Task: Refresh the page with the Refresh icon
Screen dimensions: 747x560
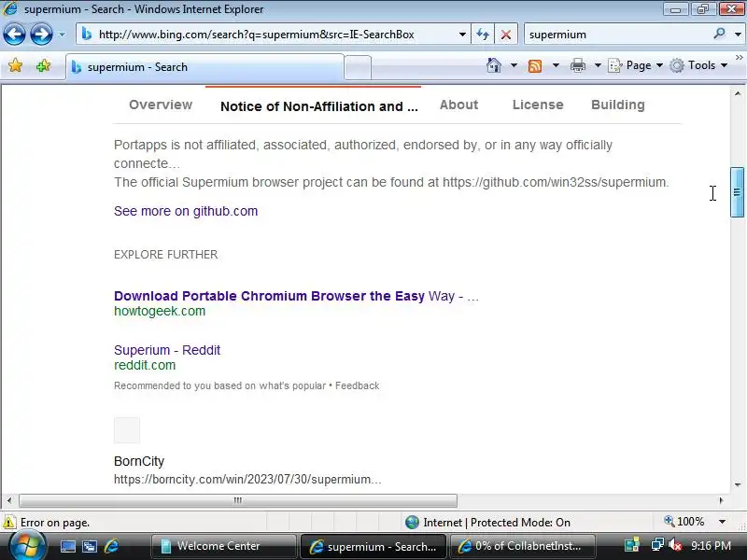Action: pos(483,35)
